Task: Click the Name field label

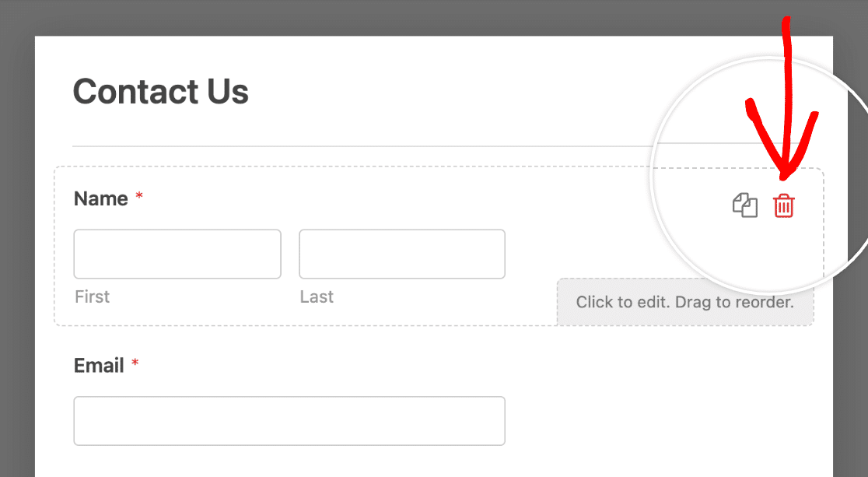Action: pos(101,198)
